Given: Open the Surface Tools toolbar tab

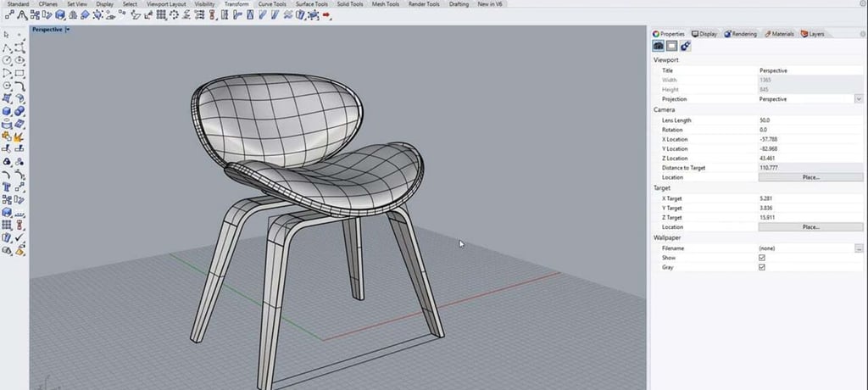Looking at the screenshot, I should tap(312, 4).
